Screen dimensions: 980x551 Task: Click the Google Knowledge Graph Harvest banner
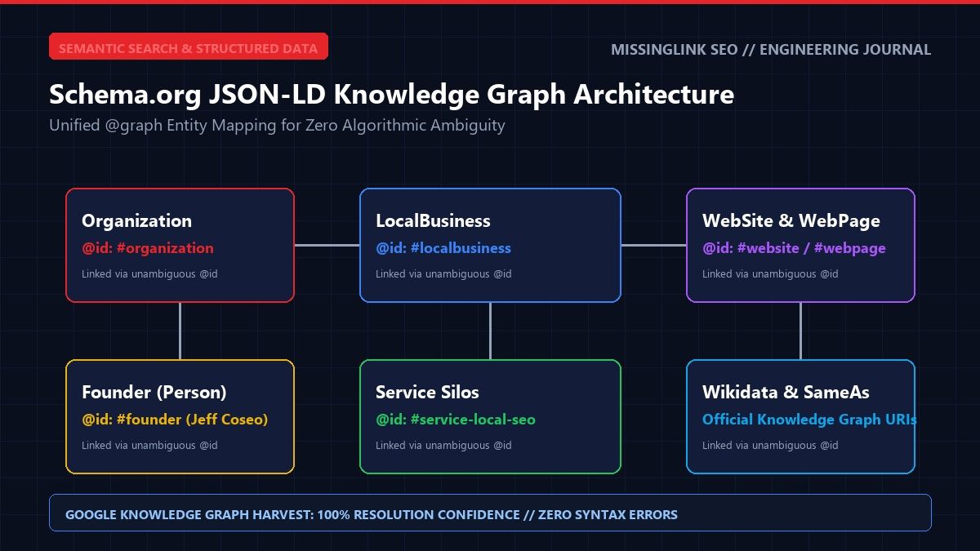490,513
